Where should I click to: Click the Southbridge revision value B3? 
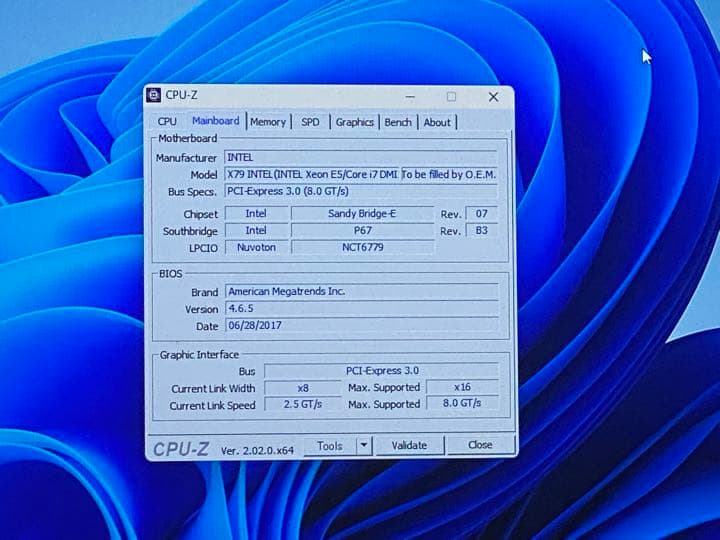coord(481,231)
